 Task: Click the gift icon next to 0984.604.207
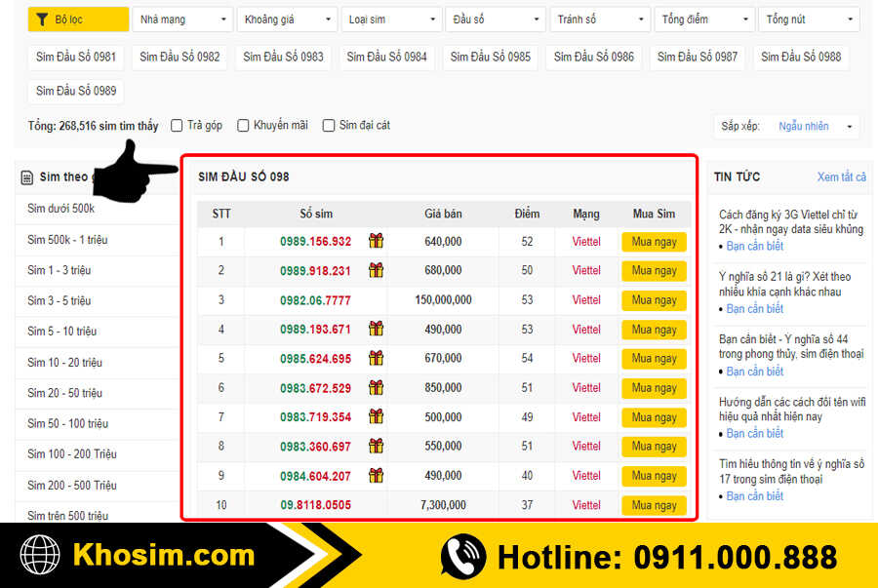coord(376,476)
